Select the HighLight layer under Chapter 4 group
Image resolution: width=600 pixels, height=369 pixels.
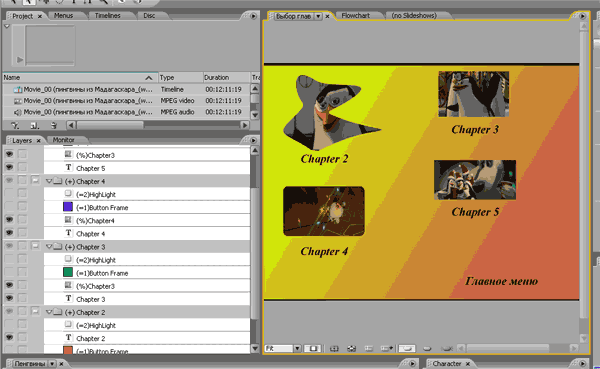(147, 194)
